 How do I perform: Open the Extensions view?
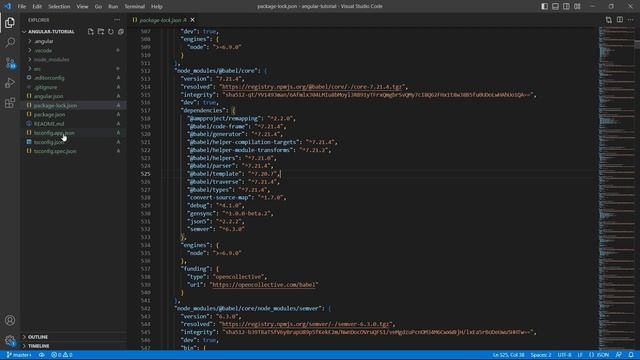coord(10,103)
